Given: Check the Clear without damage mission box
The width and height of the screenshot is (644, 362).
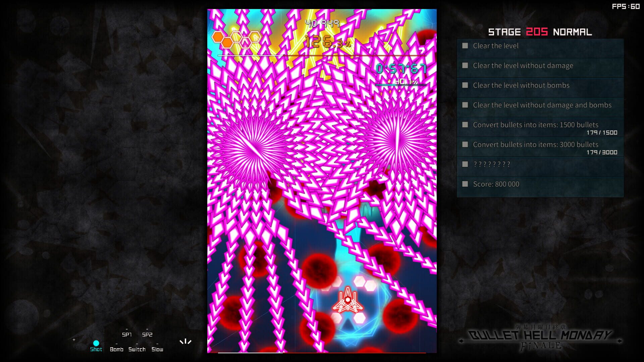Looking at the screenshot, I should point(465,66).
